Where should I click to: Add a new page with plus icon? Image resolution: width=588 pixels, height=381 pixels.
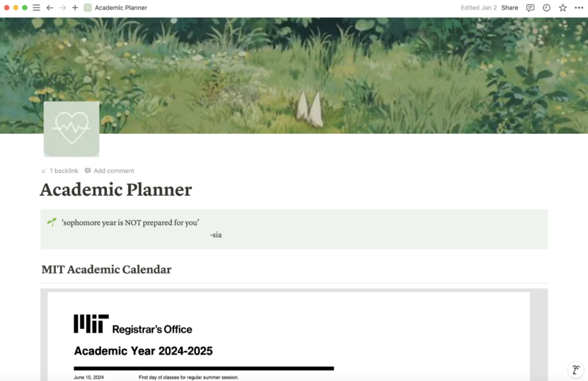tap(75, 7)
